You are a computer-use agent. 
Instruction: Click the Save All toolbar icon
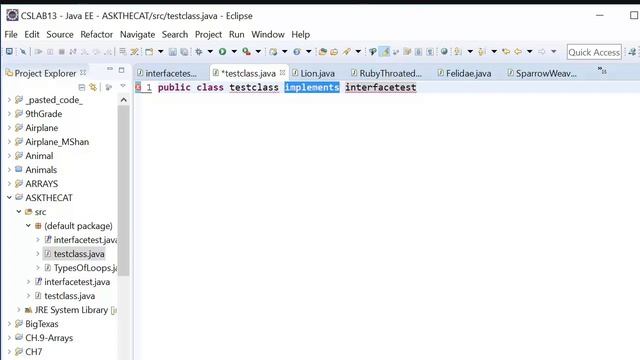pyautogui.click(x=184, y=51)
